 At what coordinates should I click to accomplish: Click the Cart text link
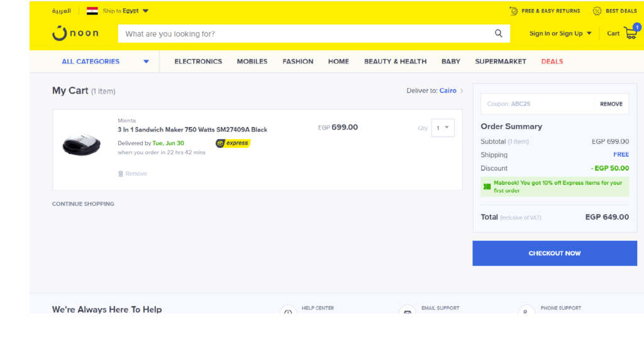click(x=613, y=34)
